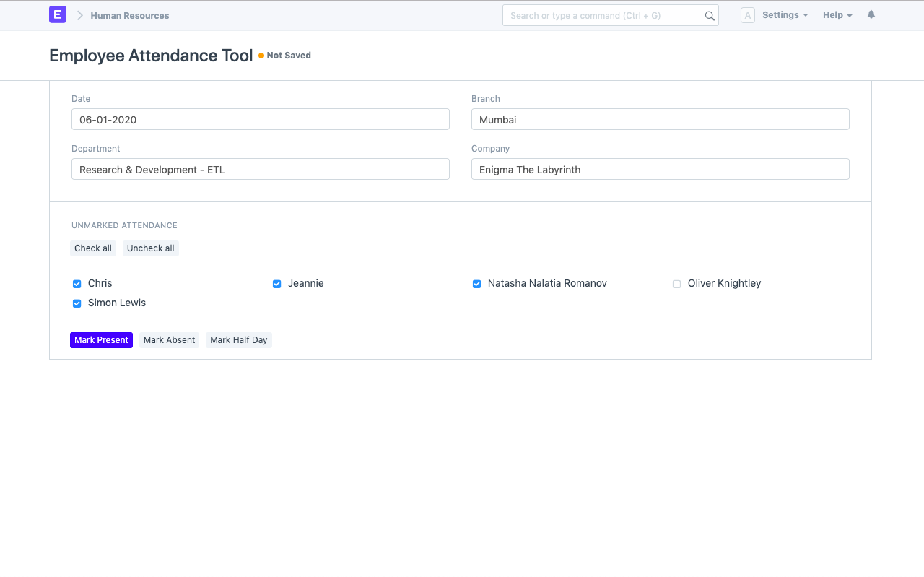This screenshot has width=924, height=577.
Task: Click the Natasha Nalatia Romanov name label
Action: pos(547,283)
